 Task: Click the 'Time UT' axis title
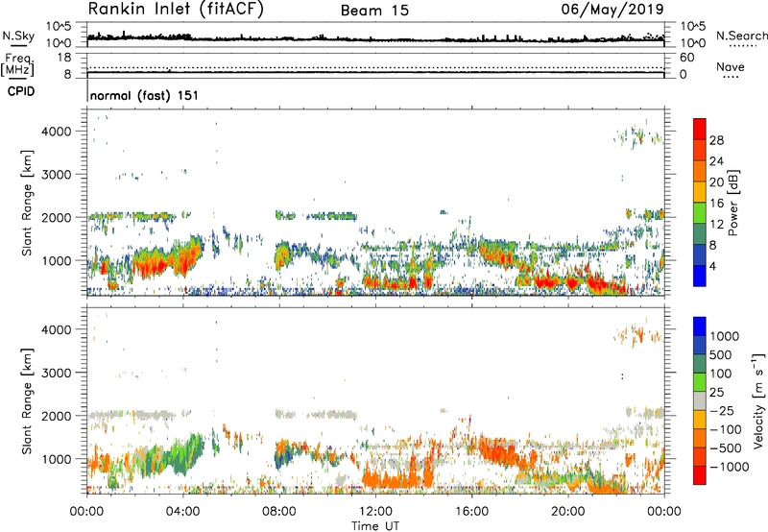(375, 526)
